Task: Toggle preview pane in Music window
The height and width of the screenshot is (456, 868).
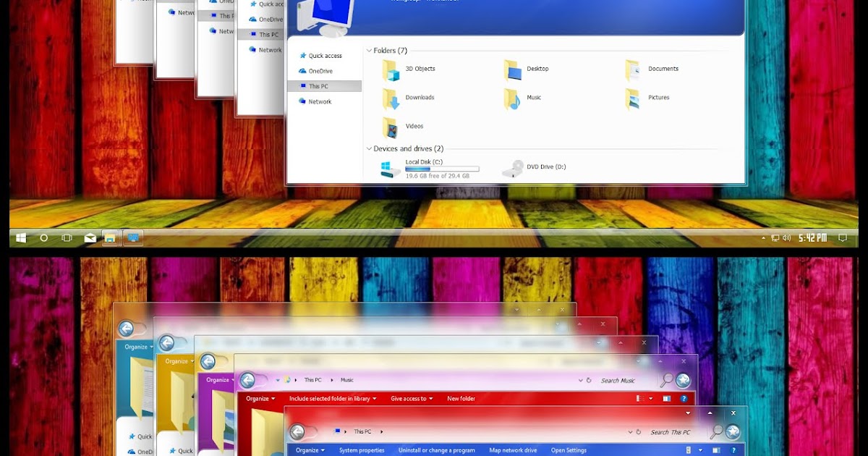Action: [667, 399]
